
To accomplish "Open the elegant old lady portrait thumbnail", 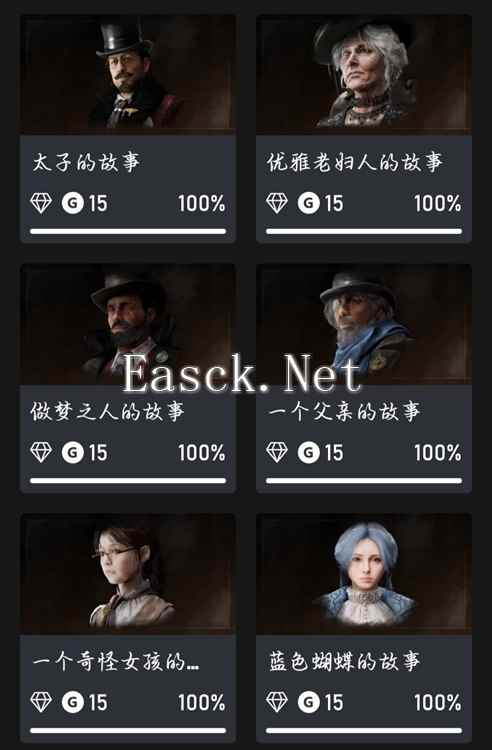I will pos(364,74).
